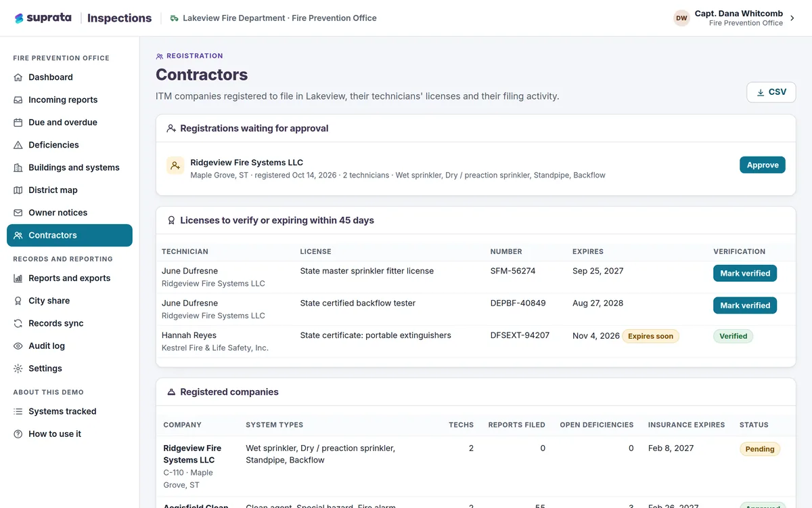Screen dimensions: 812x508
Task: Approve Ridgeview Fire Systems LLC registration
Action: click(763, 165)
